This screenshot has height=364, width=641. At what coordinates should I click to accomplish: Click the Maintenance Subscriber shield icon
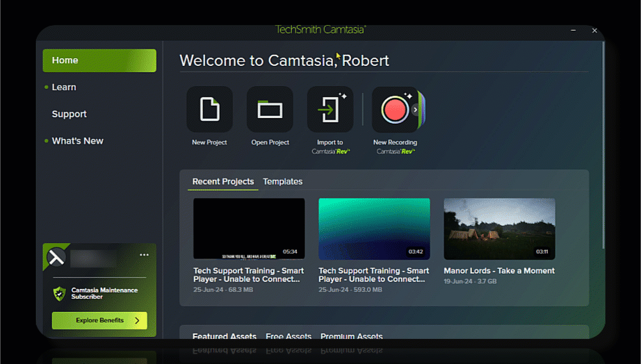click(60, 294)
